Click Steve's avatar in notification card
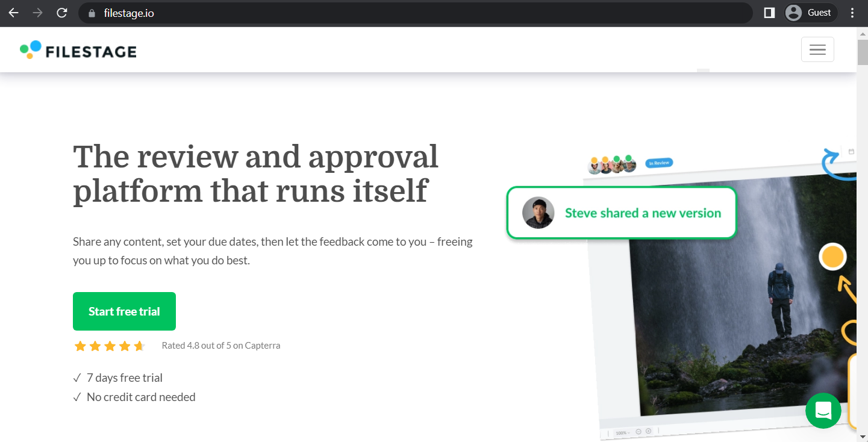Image resolution: width=868 pixels, height=442 pixels. point(538,213)
